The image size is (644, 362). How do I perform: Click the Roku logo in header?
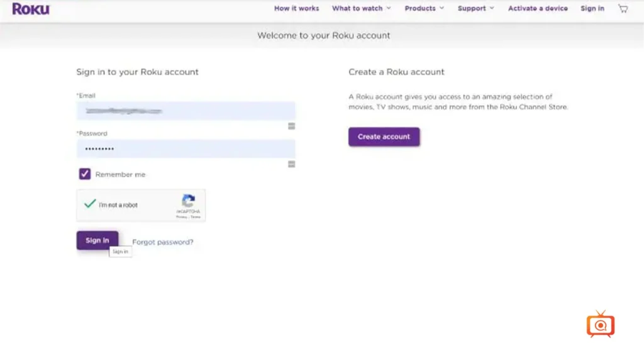(x=31, y=9)
